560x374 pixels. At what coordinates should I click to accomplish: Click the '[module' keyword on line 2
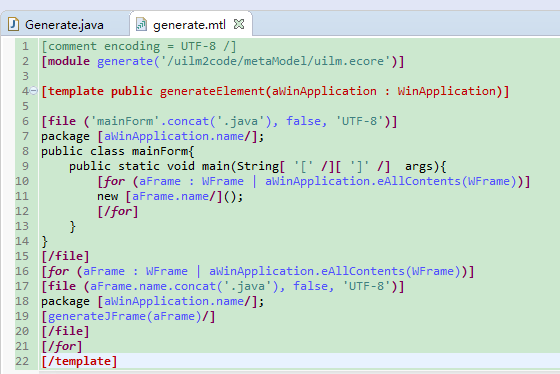[65, 61]
